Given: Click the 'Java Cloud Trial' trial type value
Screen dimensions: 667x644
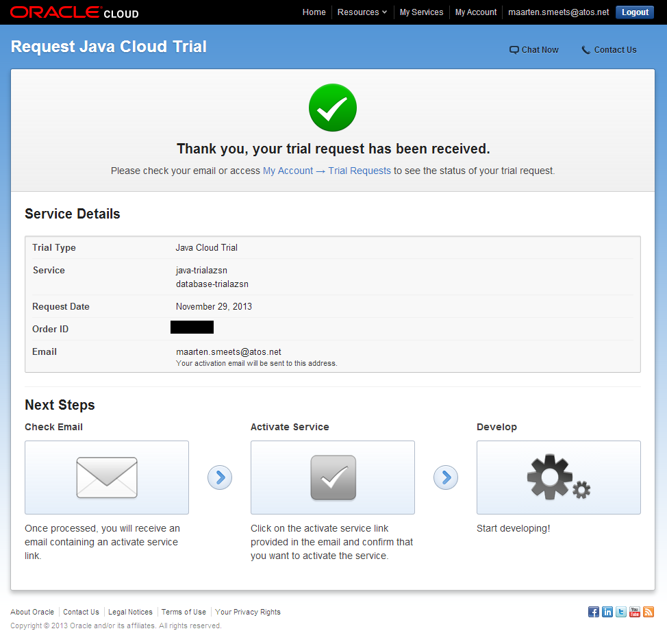Looking at the screenshot, I should coord(207,248).
